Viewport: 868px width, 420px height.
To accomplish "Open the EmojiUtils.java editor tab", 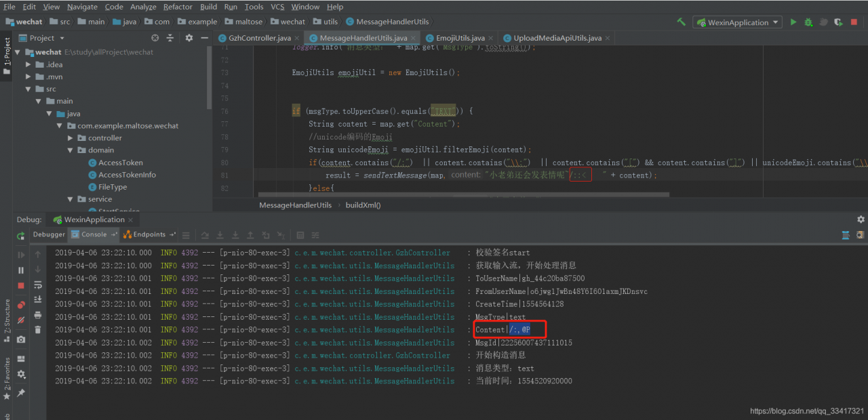I will coord(460,38).
